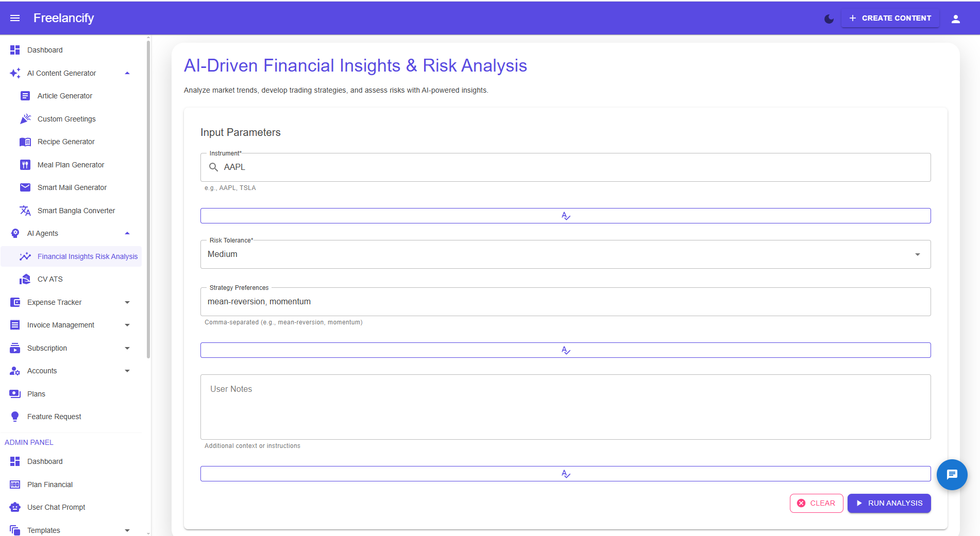Screen dimensions: 980x536
Task: Click the Smart Mail Generator envelope icon
Action: 25,187
